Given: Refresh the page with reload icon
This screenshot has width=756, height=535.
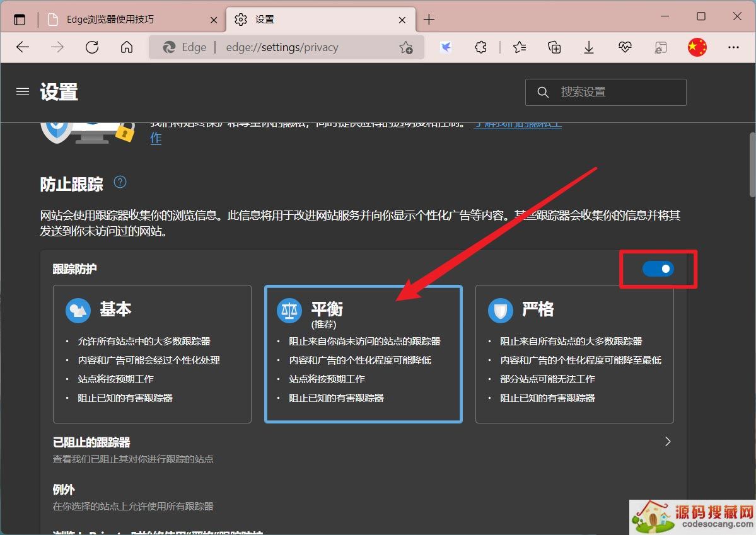Looking at the screenshot, I should (x=92, y=47).
